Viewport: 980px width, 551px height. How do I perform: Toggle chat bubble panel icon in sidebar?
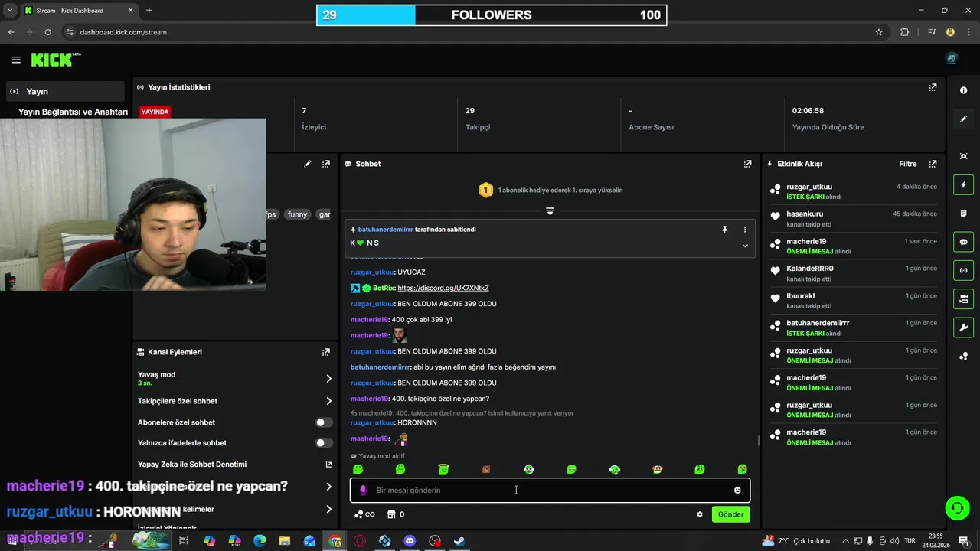click(x=963, y=242)
